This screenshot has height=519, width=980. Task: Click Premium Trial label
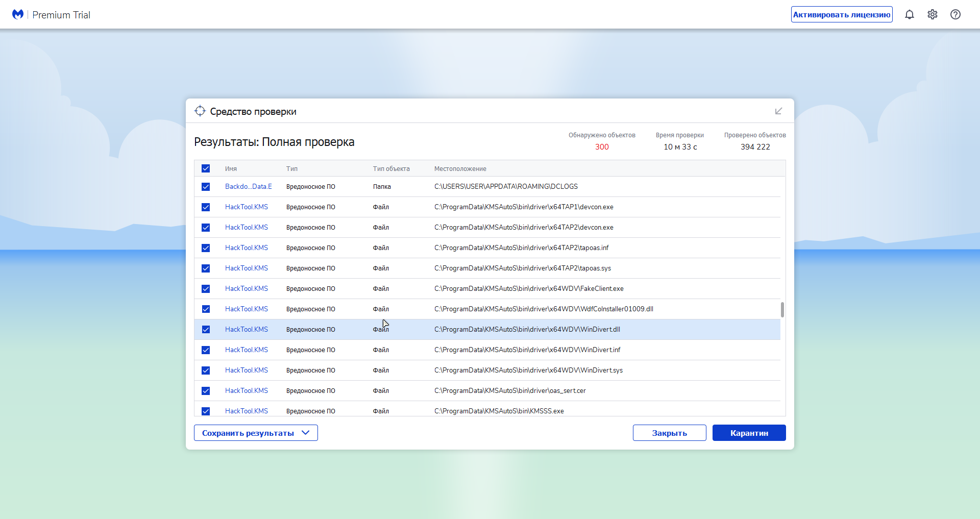pos(61,15)
